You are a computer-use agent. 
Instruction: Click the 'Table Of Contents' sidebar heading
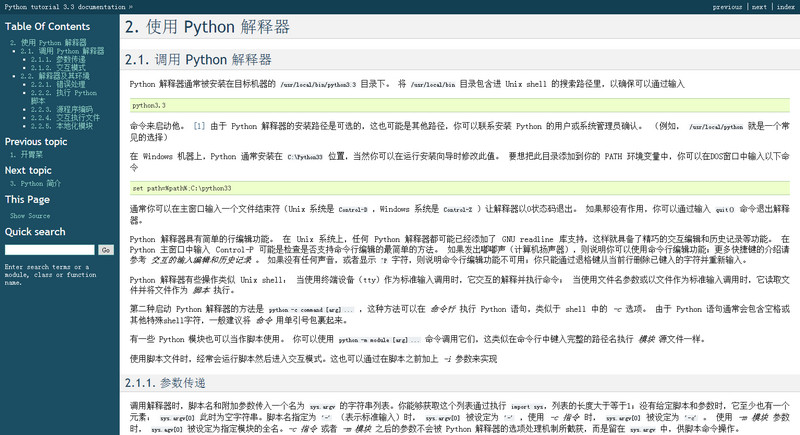coord(47,27)
